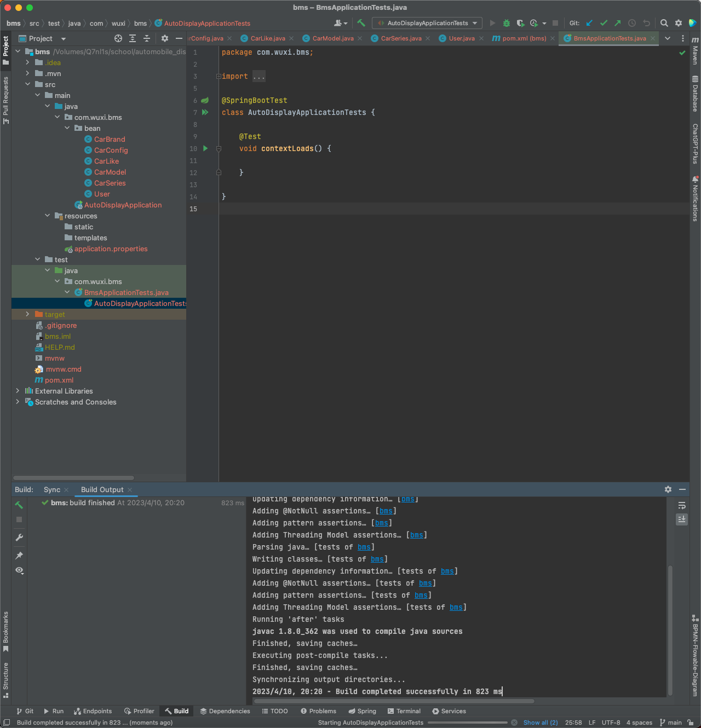The image size is (701, 728).
Task: Click LF line separator in status bar
Action: coord(592,723)
